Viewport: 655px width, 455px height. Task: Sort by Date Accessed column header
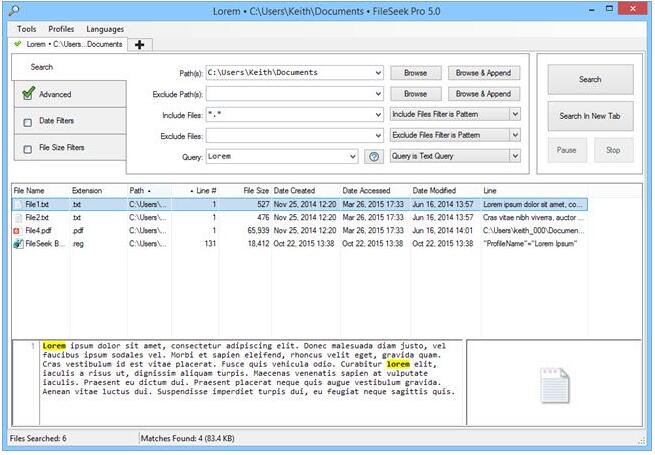tap(375, 191)
